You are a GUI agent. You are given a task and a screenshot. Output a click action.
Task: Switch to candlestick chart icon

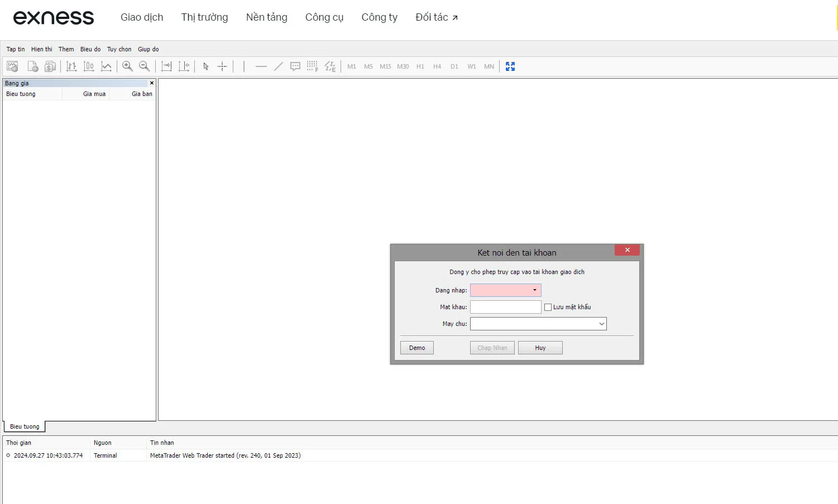(89, 66)
